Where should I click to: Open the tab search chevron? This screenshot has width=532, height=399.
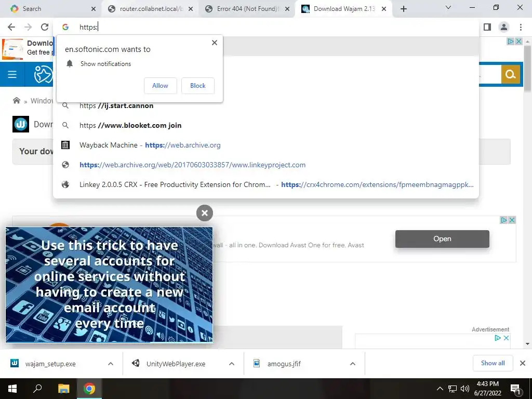point(448,7)
